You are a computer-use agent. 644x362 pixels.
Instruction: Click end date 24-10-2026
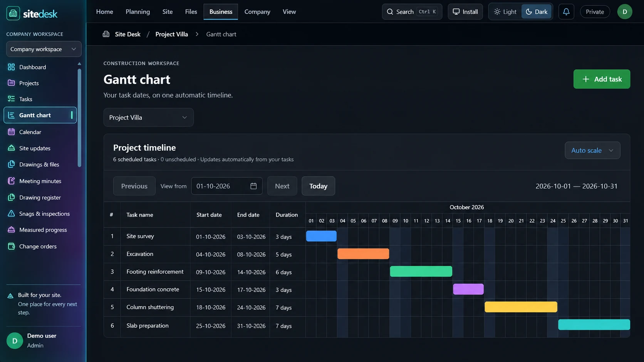[x=251, y=307]
